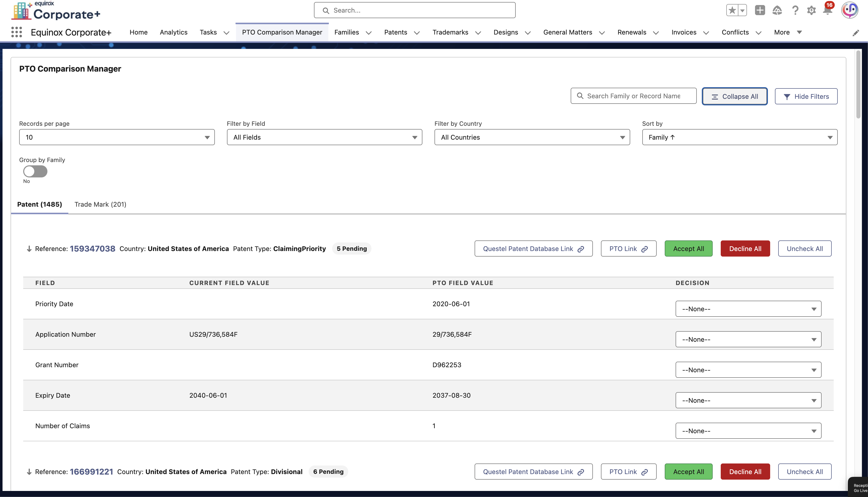868x497 pixels.
Task: Open the Records per page dropdown
Action: [117, 137]
